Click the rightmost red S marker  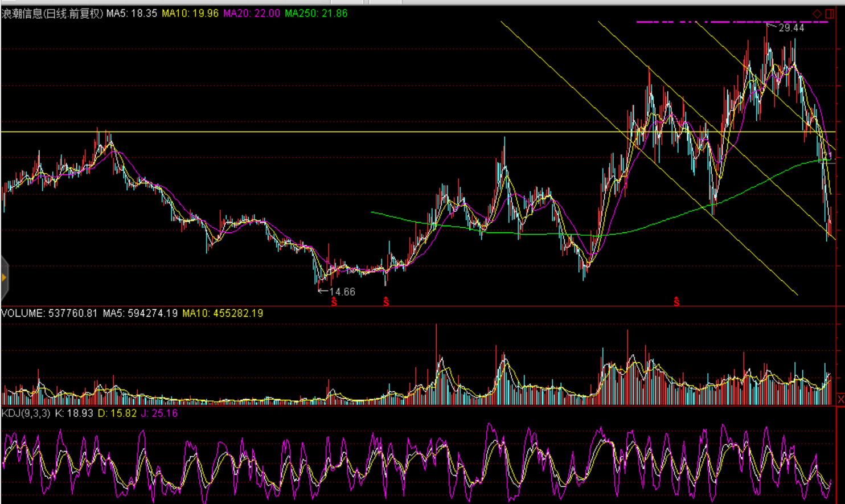click(676, 301)
